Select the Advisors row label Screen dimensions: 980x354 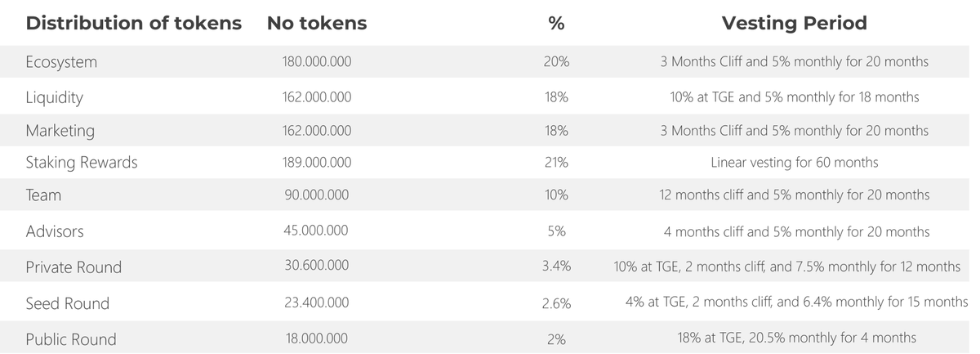click(55, 231)
